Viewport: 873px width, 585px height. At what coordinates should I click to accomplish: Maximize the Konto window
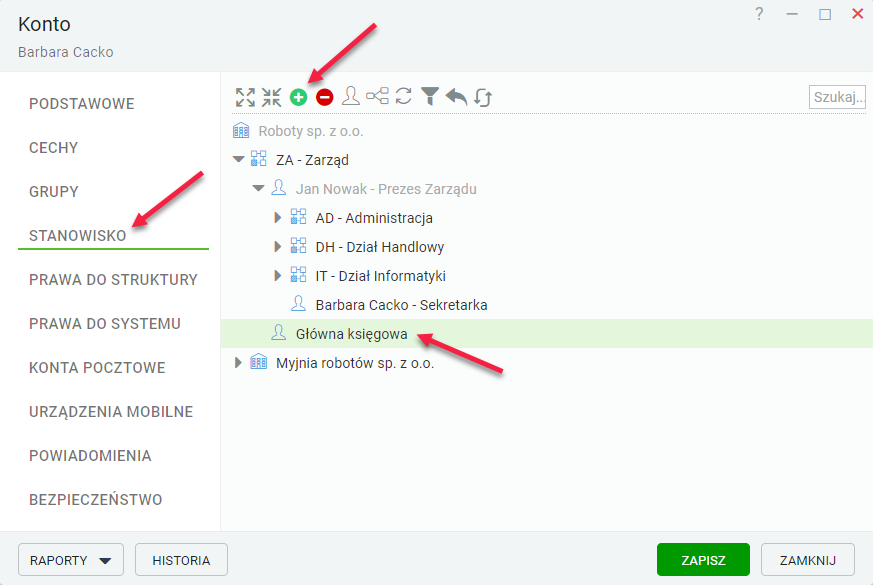pos(825,14)
